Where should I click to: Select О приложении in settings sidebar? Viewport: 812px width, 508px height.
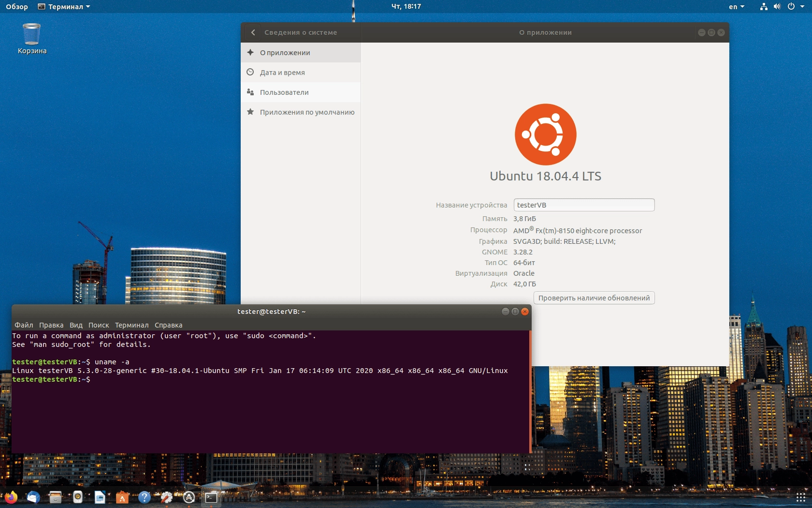point(301,52)
